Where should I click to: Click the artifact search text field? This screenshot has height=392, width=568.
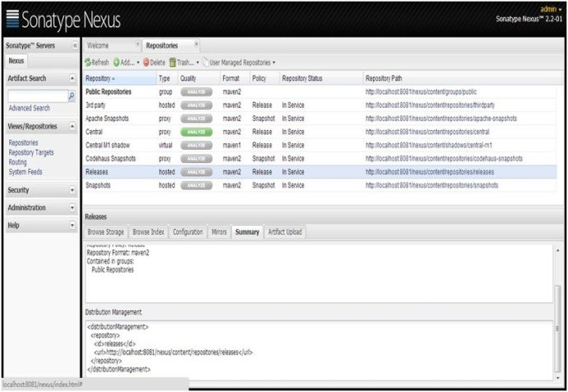[36, 96]
